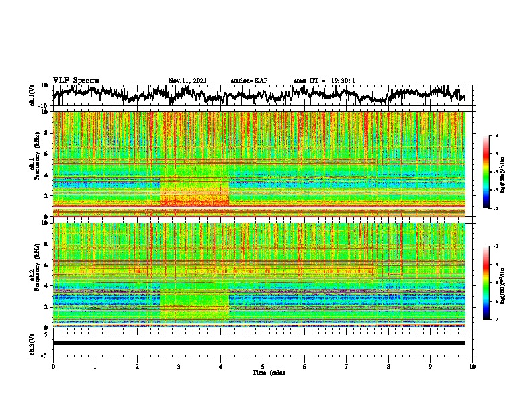Click the ch.2 spectrogram color bar
Screen dimensions: 532x411
click(x=486, y=283)
